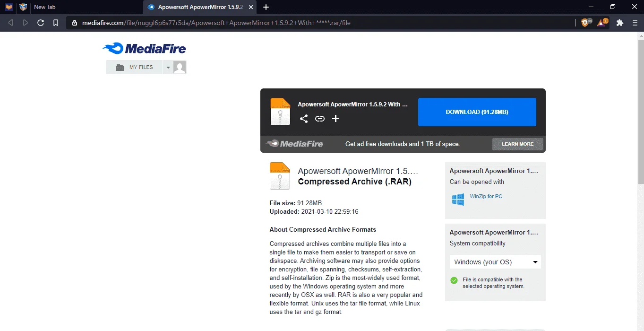
Task: Click the System compatibility label
Action: 477,244
